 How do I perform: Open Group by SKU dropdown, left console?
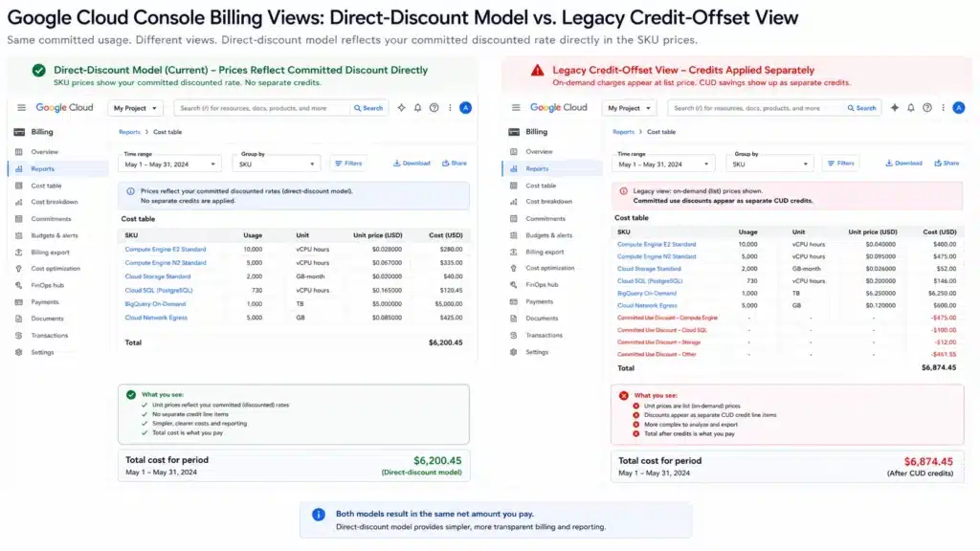pos(277,164)
